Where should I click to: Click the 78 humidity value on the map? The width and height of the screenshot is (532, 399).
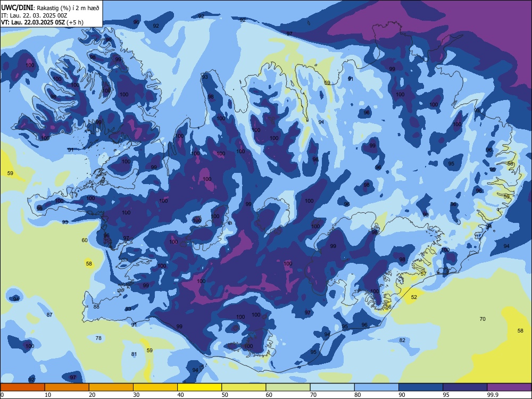(98, 338)
